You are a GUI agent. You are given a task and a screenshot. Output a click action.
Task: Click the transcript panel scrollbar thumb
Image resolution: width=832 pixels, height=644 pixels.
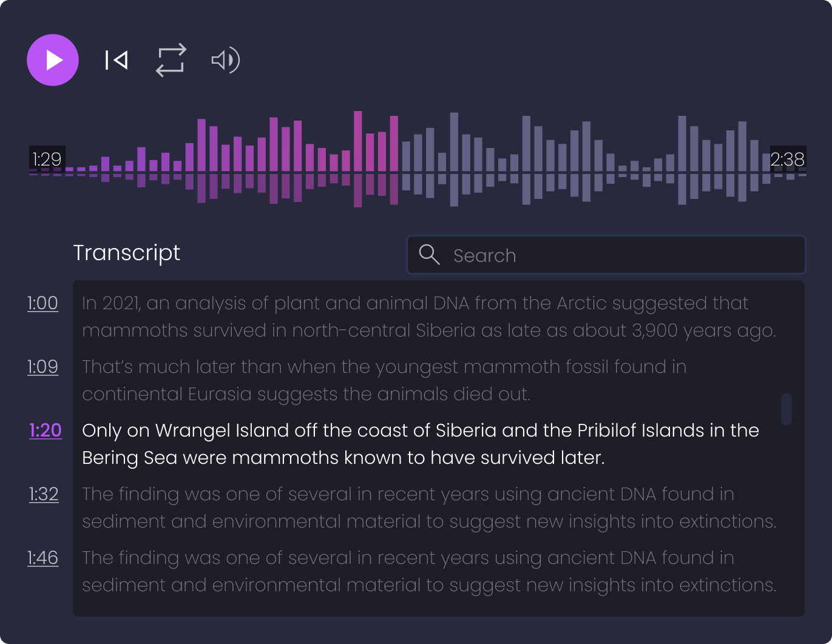click(786, 409)
